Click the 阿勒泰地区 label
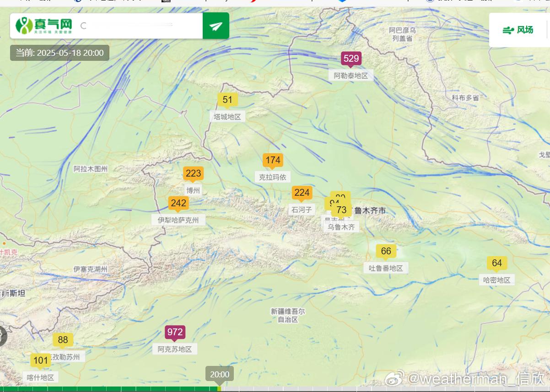 (x=351, y=75)
